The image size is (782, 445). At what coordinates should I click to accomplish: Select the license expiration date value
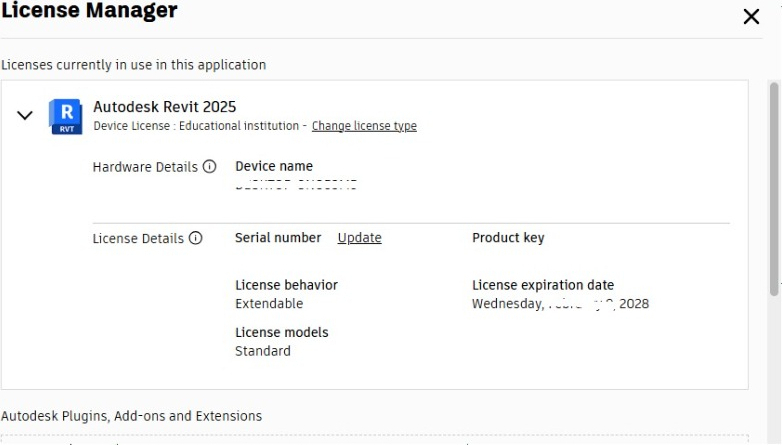[x=561, y=303]
